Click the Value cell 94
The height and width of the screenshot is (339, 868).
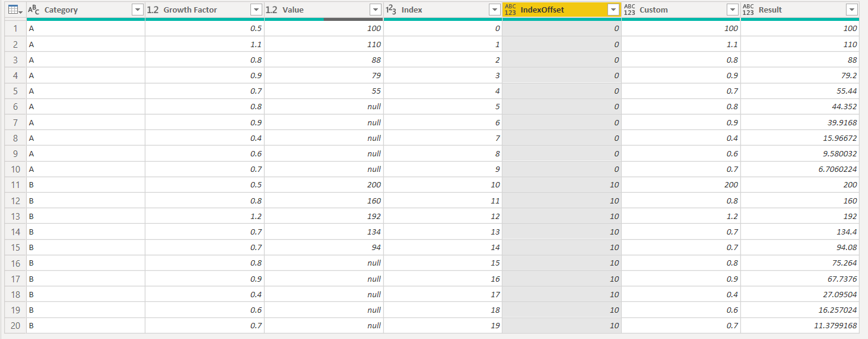[x=324, y=247]
